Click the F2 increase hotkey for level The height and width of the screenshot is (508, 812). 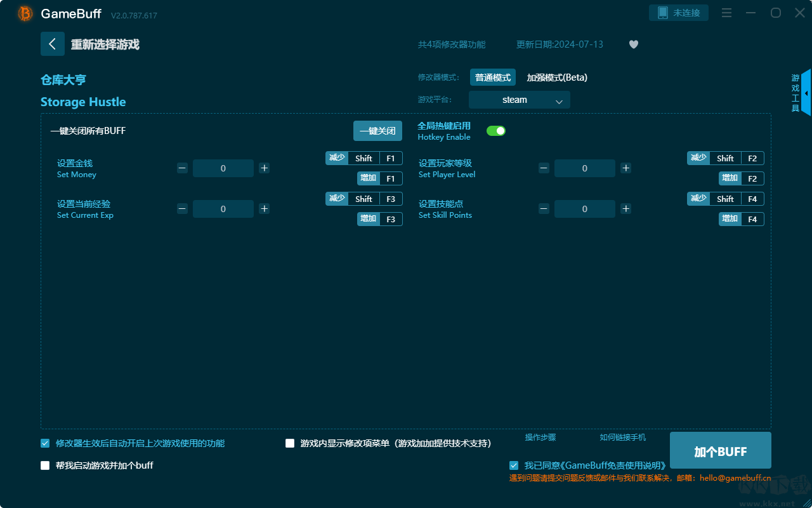tap(742, 178)
